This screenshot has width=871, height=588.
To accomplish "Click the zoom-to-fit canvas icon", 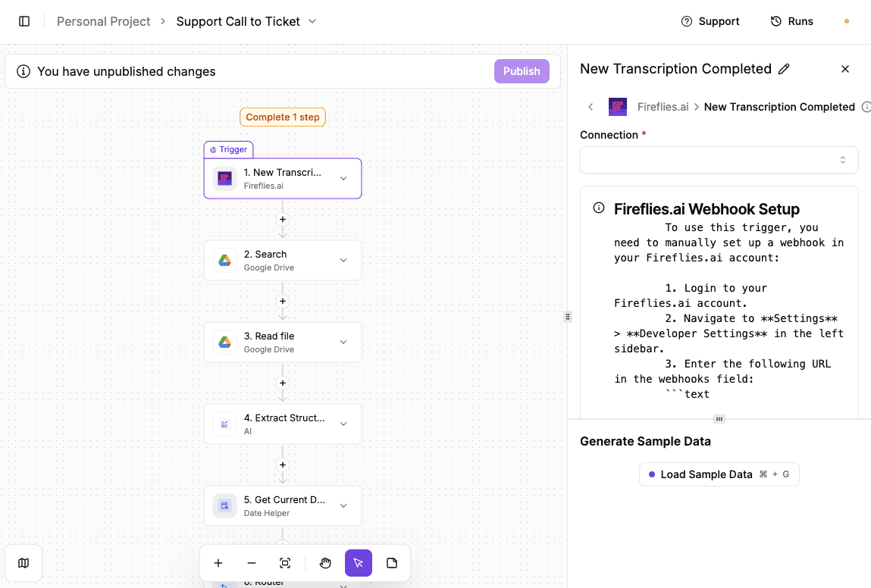I will pos(284,563).
